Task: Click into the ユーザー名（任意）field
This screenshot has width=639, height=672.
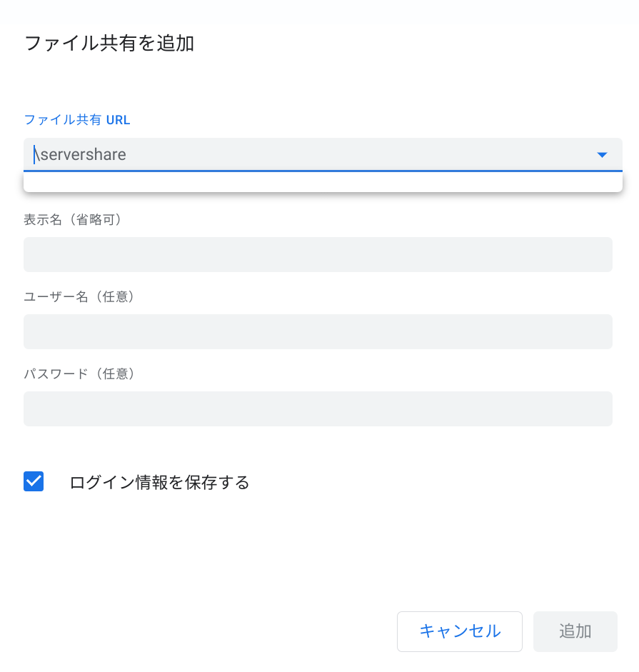Action: (318, 332)
